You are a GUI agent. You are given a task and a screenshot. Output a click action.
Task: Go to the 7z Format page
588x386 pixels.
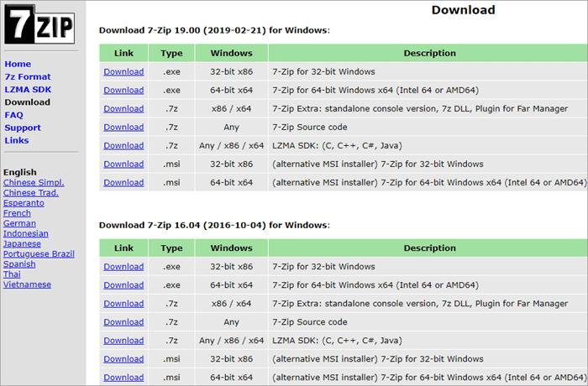[x=27, y=76]
